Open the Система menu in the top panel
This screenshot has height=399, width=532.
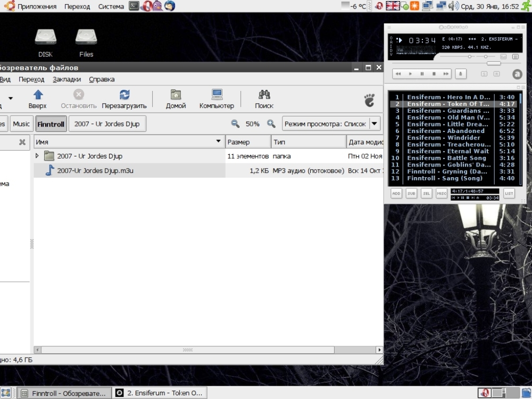pyautogui.click(x=111, y=6)
